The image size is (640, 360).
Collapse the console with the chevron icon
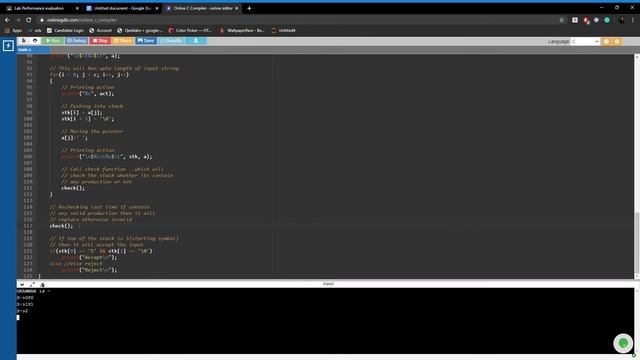pyautogui.click(x=22, y=284)
